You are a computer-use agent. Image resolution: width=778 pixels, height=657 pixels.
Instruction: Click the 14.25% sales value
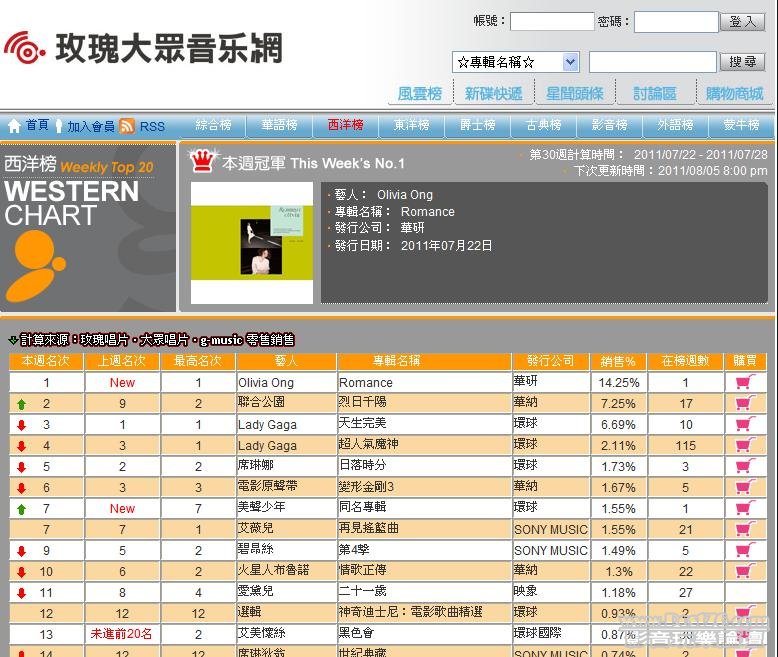(619, 383)
